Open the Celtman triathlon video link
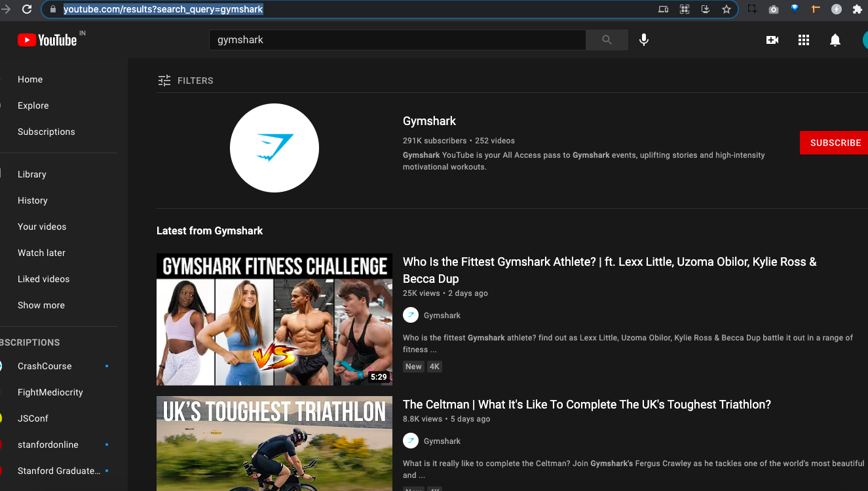 (x=587, y=404)
